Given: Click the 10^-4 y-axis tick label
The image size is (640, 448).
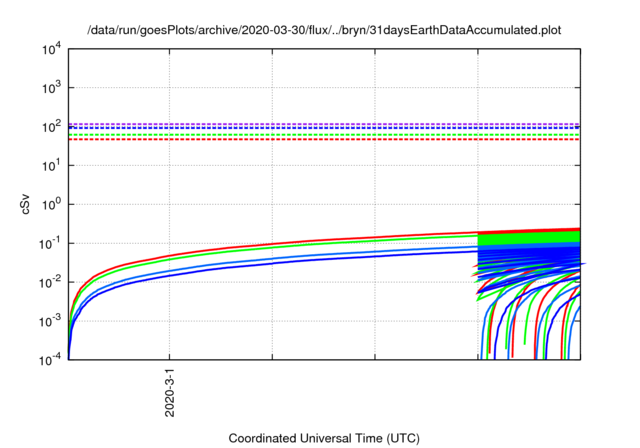Looking at the screenshot, I should [51, 360].
